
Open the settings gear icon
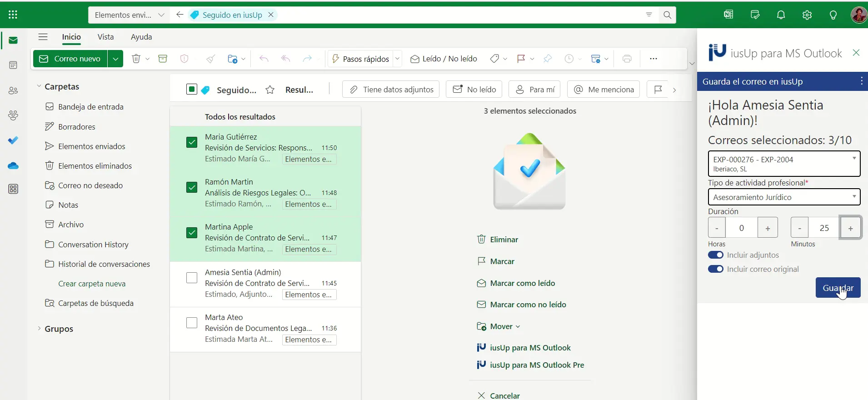807,15
